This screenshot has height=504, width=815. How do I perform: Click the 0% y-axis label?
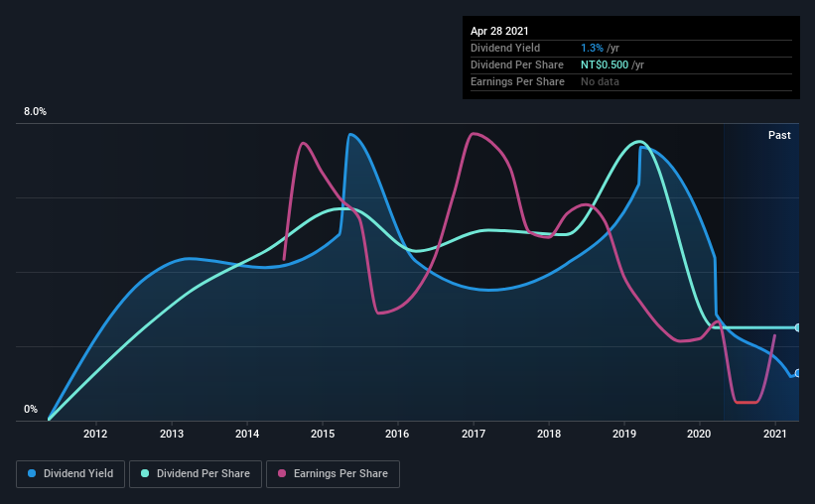point(31,410)
